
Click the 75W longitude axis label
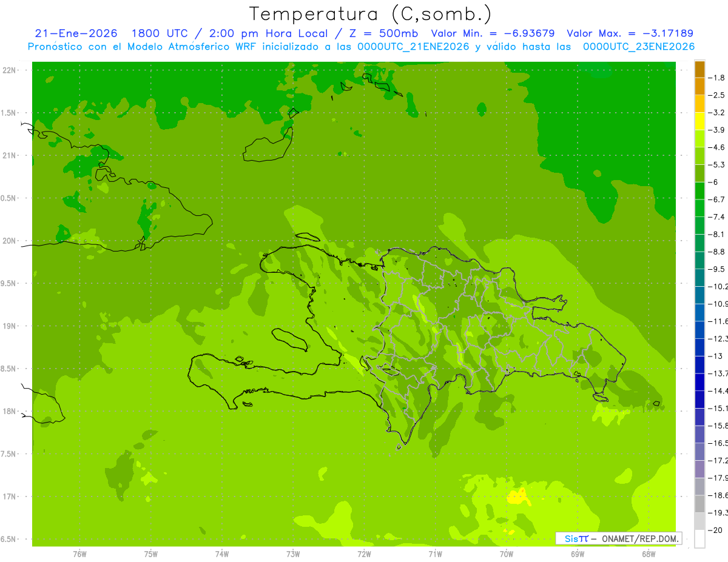tap(151, 554)
